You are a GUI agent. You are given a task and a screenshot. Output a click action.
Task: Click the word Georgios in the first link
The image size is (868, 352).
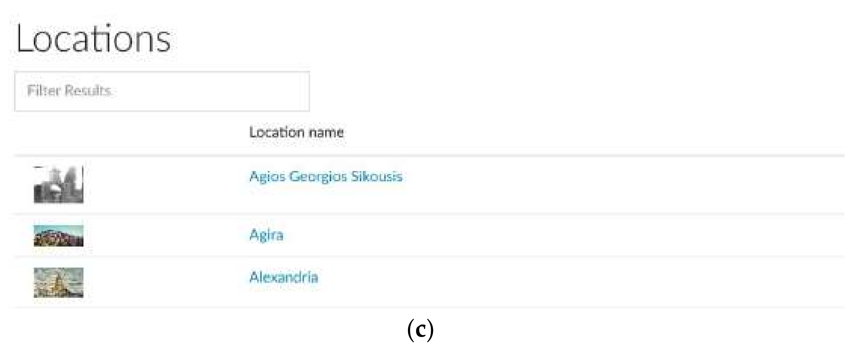tap(318, 176)
